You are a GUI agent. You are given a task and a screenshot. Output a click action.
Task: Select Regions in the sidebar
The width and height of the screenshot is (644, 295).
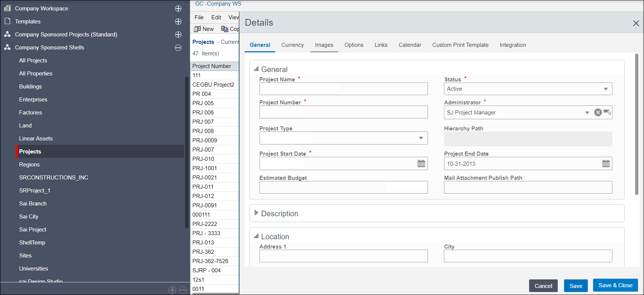29,165
